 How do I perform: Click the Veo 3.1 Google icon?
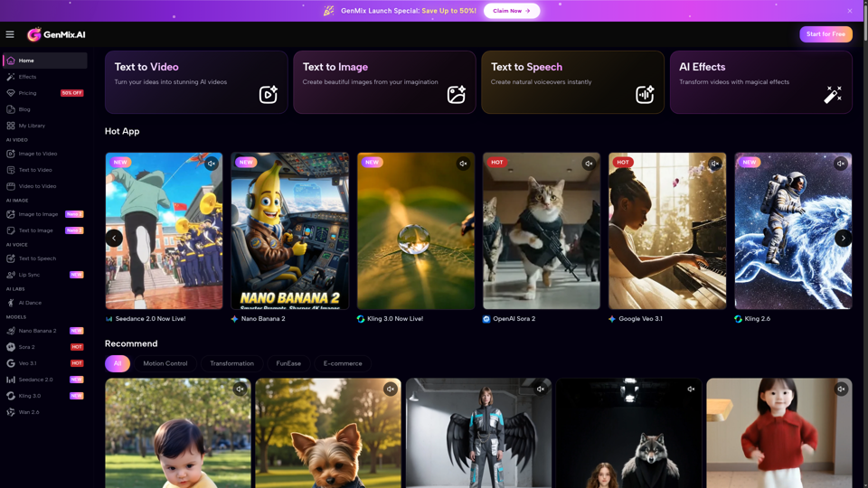[x=11, y=363]
